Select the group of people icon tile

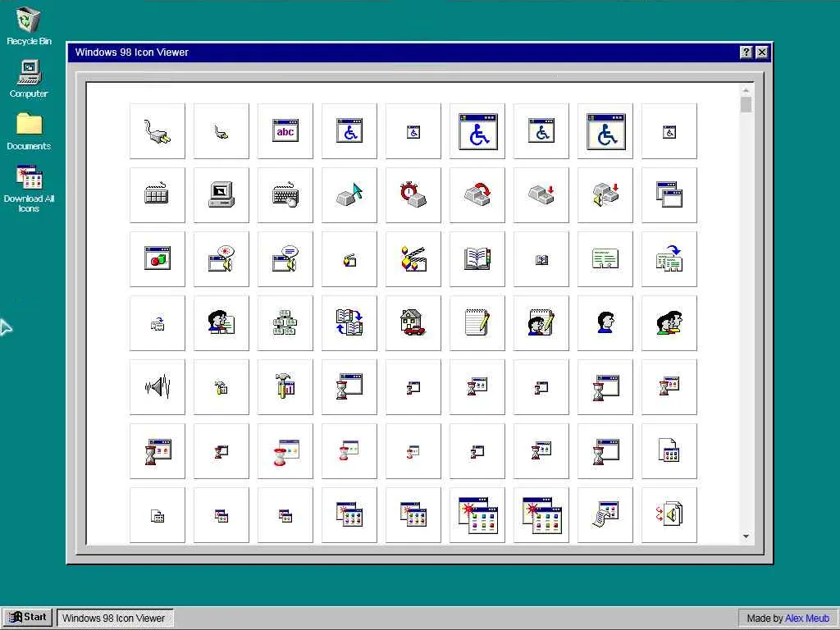click(x=669, y=323)
